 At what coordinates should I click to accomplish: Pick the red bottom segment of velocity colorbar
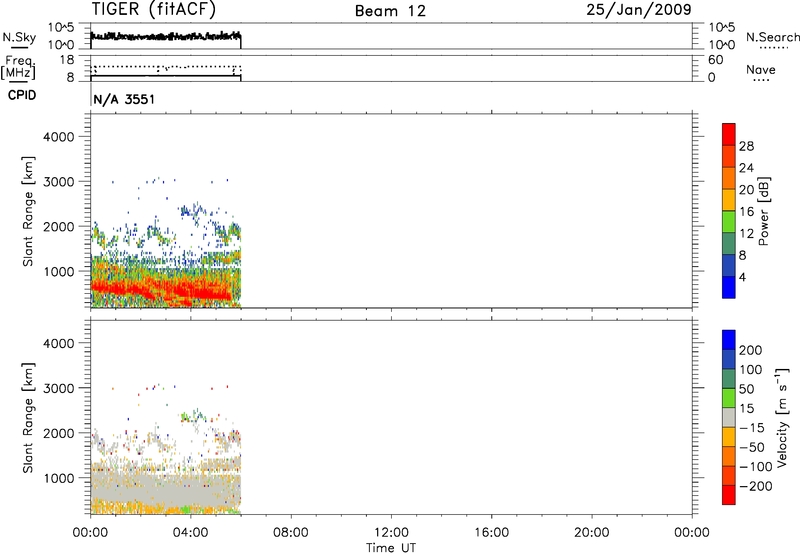point(729,495)
